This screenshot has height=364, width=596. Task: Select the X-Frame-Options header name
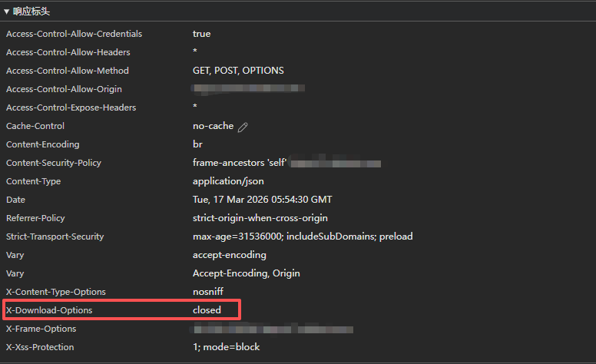click(41, 329)
